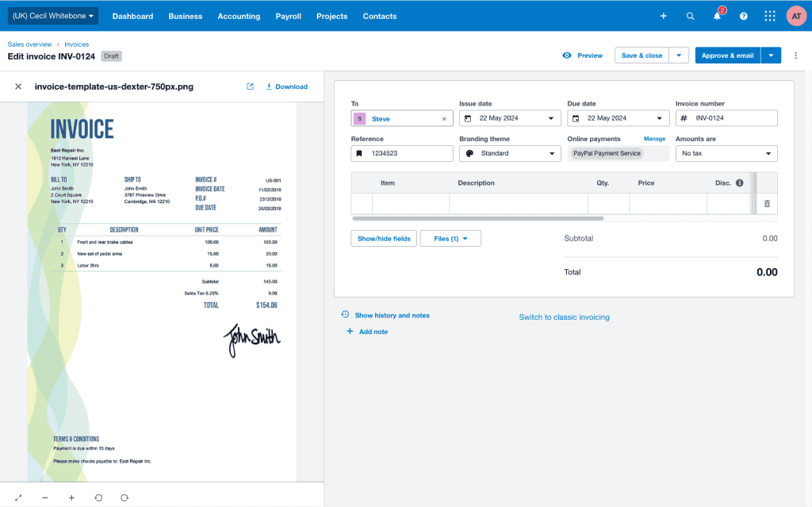Open the Accounting menu
The image size is (812, 507).
pyautogui.click(x=239, y=16)
